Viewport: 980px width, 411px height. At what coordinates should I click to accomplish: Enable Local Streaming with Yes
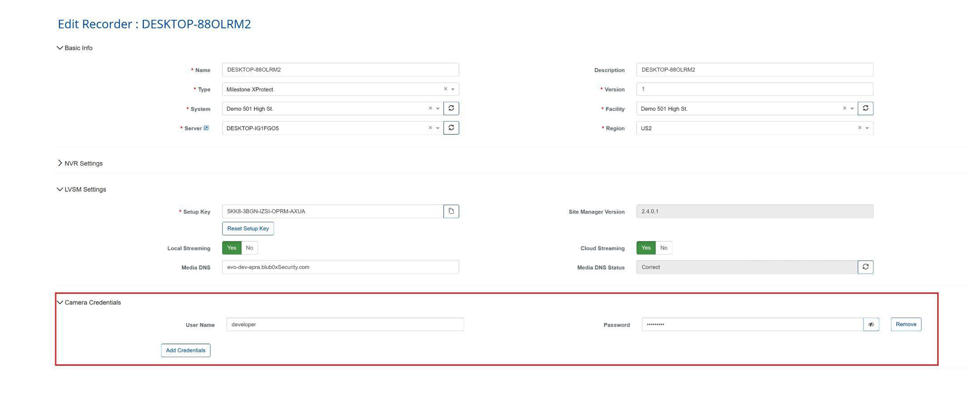232,248
